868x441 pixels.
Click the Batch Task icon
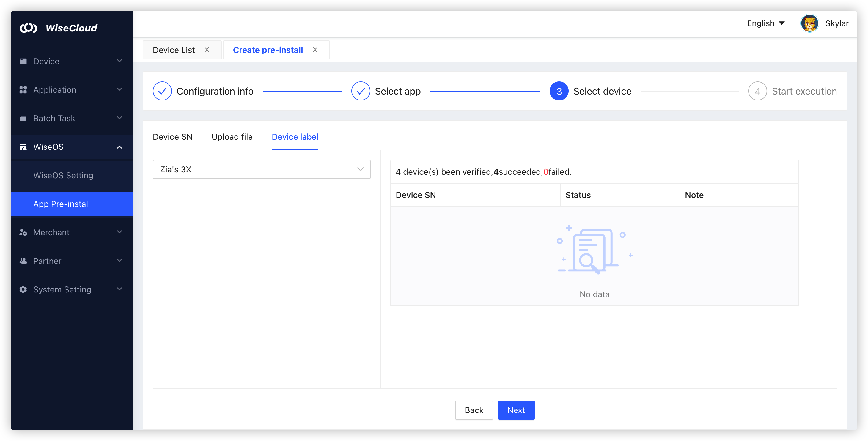click(23, 118)
